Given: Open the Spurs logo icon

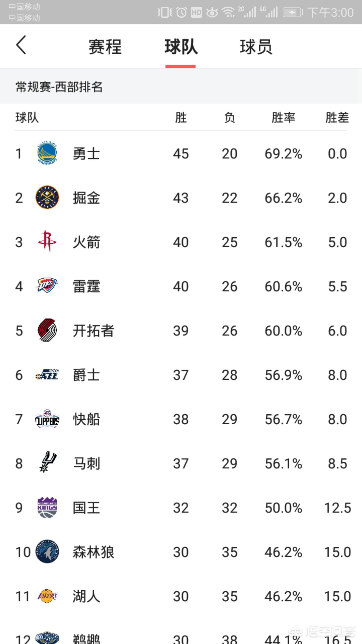Looking at the screenshot, I should 48,463.
